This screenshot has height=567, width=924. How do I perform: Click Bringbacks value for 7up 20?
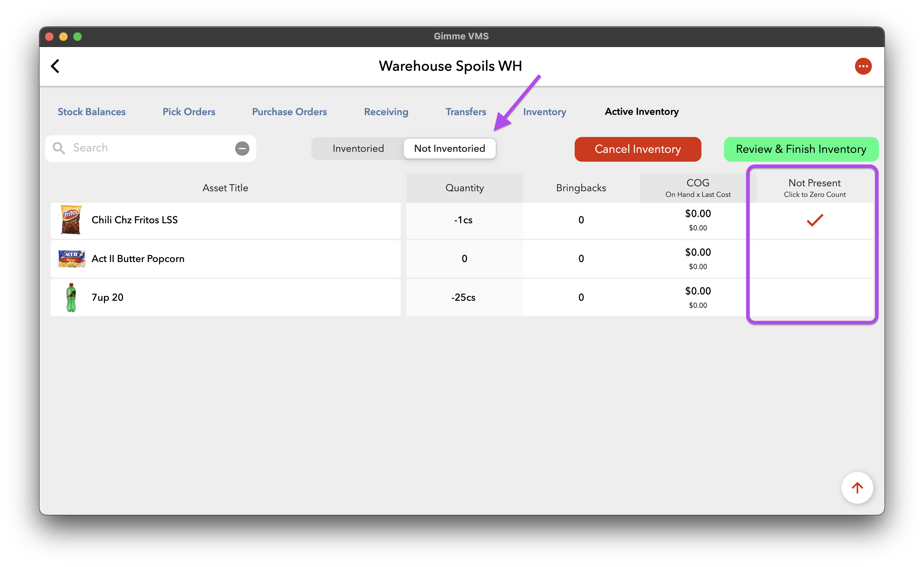tap(581, 297)
